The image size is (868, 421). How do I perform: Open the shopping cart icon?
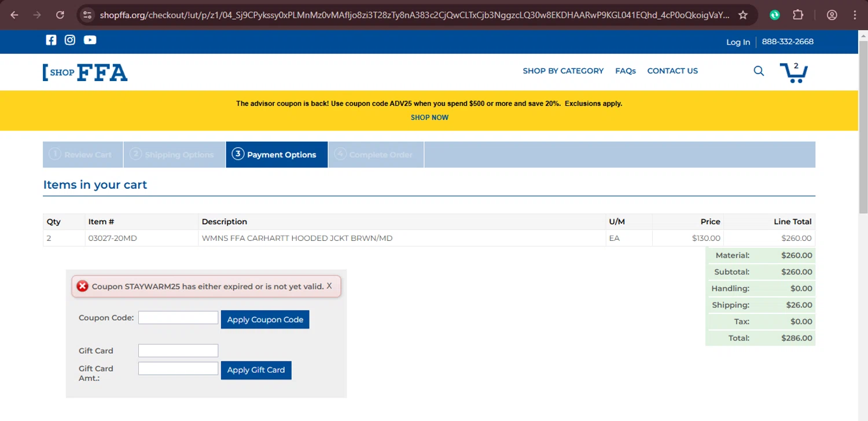click(x=794, y=72)
